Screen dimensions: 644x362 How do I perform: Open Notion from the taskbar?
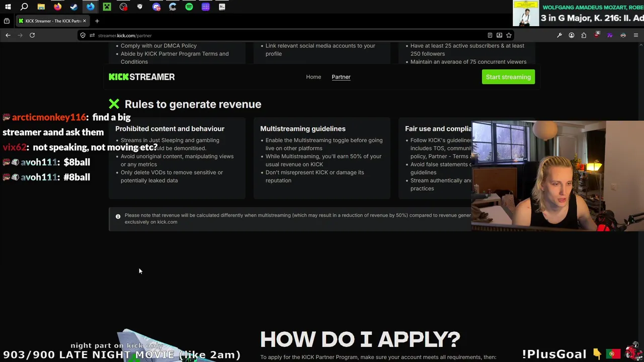point(222,7)
